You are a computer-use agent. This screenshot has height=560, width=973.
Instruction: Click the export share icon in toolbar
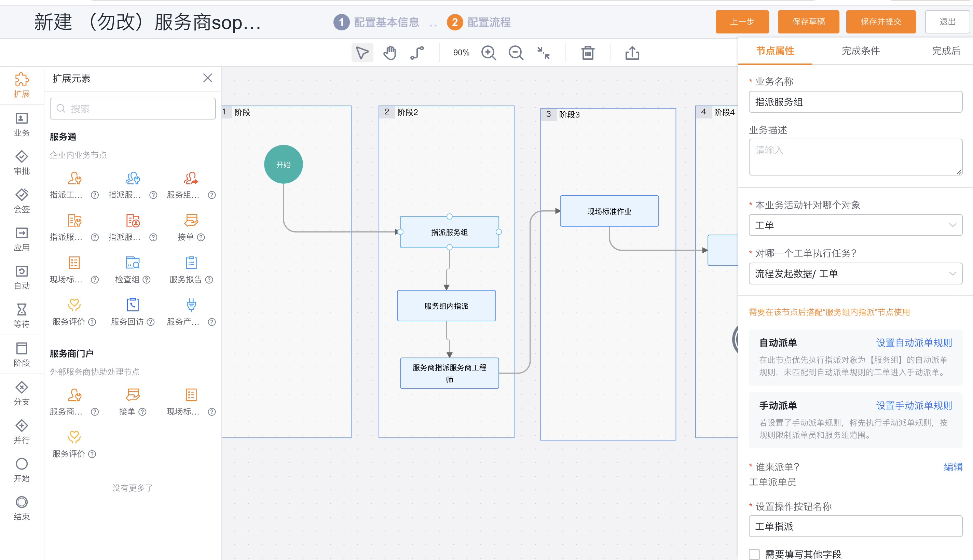click(x=632, y=53)
